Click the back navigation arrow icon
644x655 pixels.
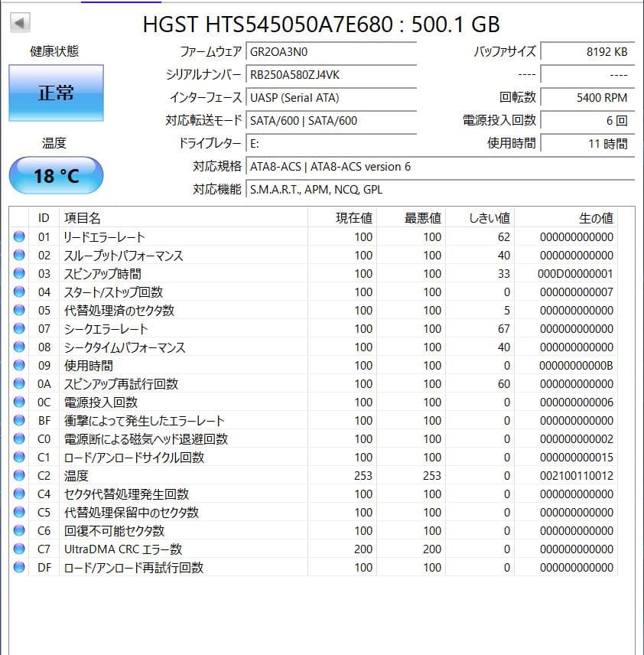click(x=18, y=24)
